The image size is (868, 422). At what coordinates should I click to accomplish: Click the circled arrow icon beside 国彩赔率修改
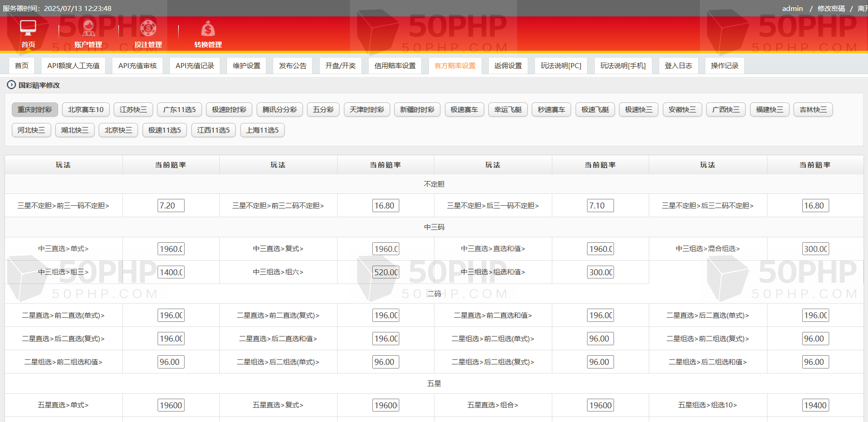[11, 85]
